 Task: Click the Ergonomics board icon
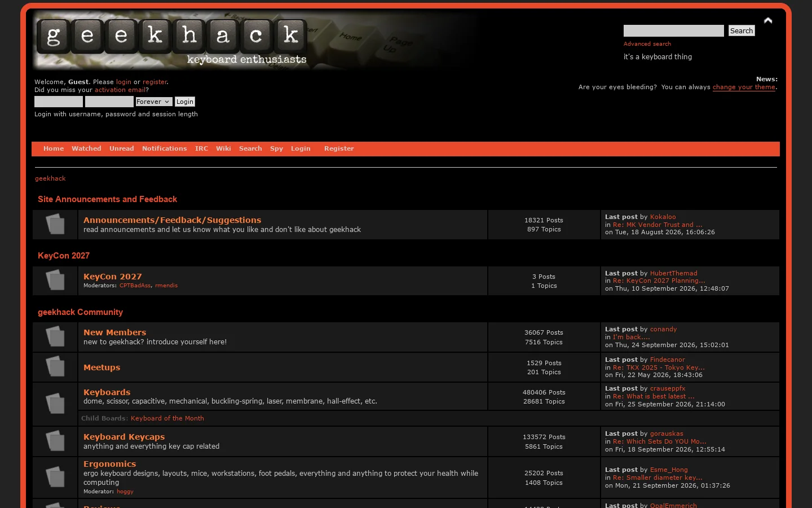coord(55,477)
